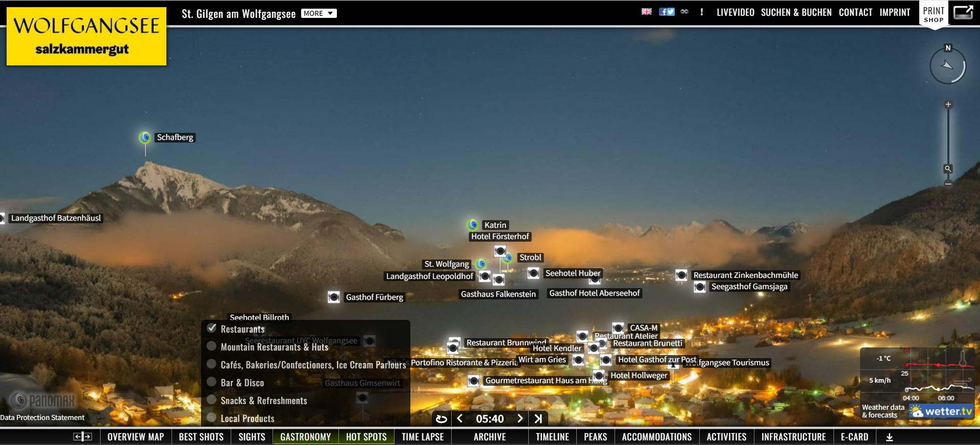The image size is (980, 445).
Task: Click the Gasthaus Falkenstein label
Action: coord(499,294)
